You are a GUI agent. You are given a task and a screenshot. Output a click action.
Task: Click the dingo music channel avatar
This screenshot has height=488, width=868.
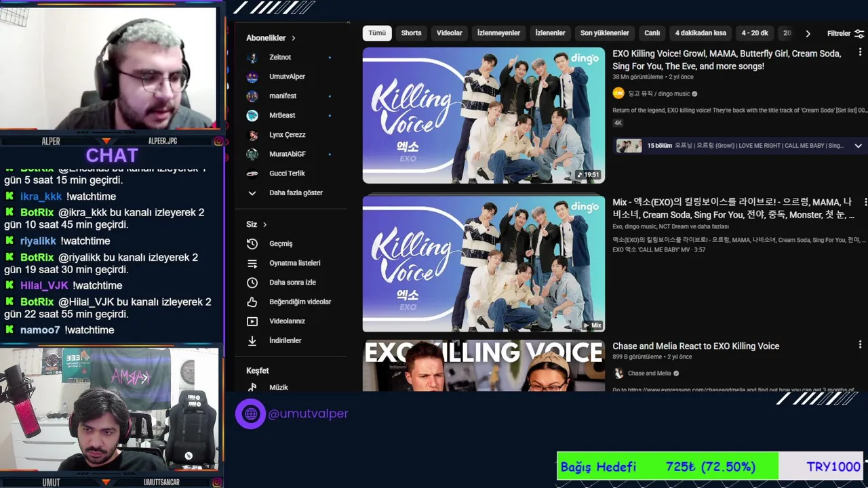tap(618, 94)
